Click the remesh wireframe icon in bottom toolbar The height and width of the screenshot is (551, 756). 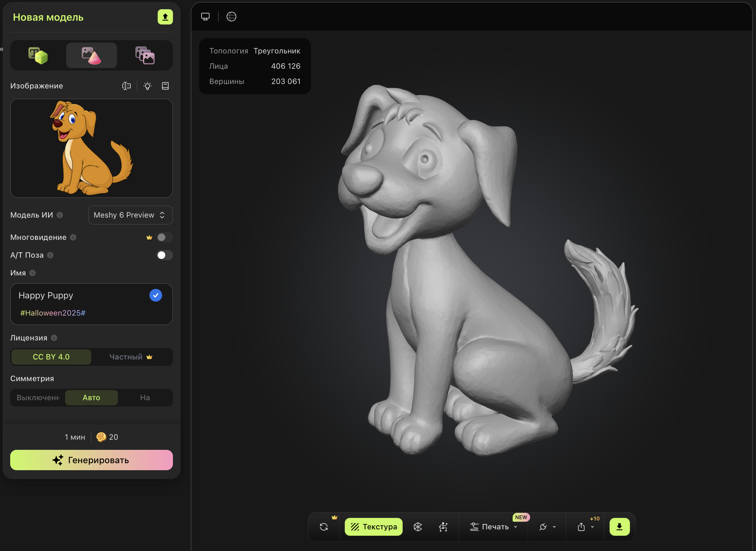point(418,527)
